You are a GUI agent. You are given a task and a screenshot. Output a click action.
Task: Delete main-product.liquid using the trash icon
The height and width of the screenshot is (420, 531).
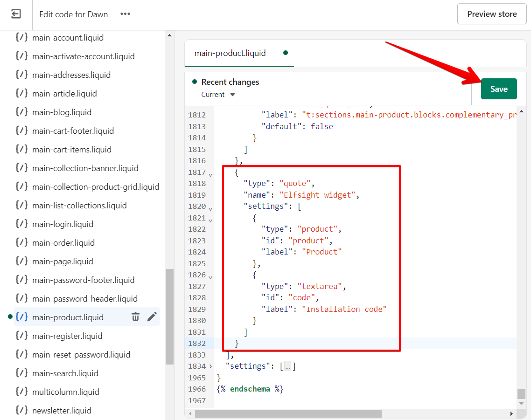point(135,317)
